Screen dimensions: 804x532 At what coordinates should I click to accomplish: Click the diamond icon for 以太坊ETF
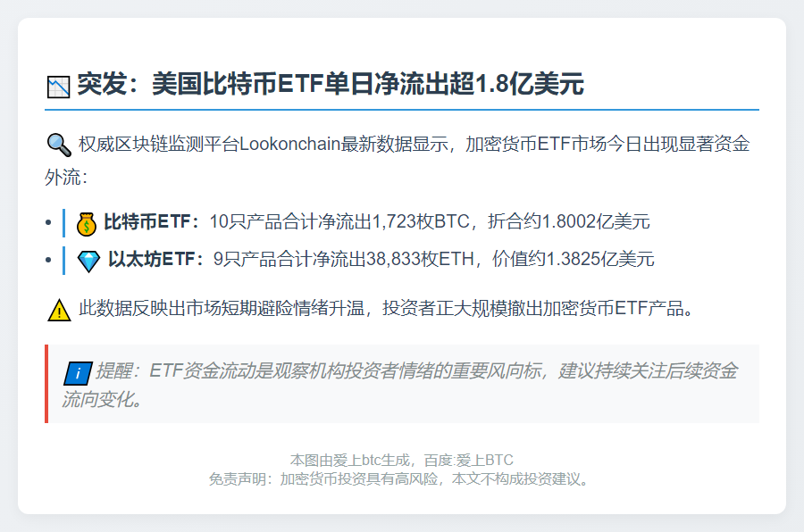pyautogui.click(x=87, y=261)
